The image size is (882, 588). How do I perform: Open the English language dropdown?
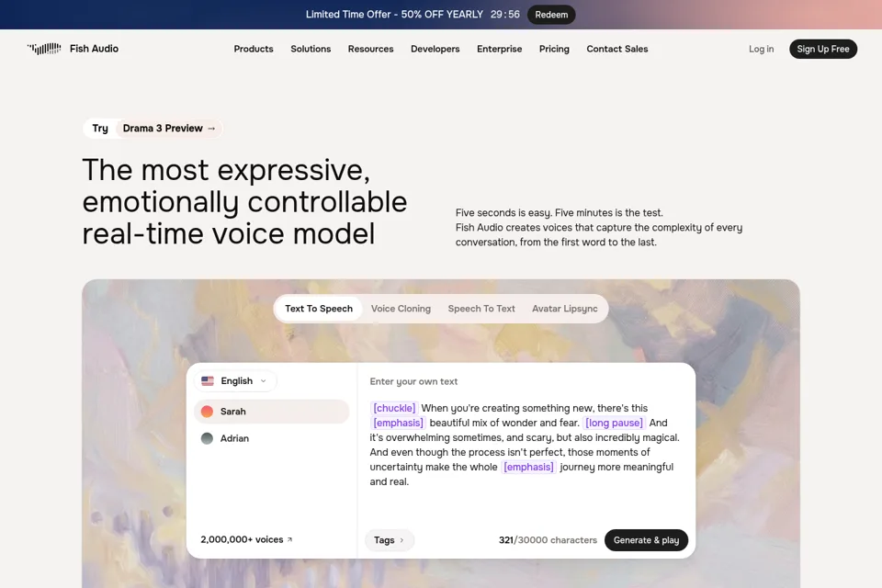[236, 381]
